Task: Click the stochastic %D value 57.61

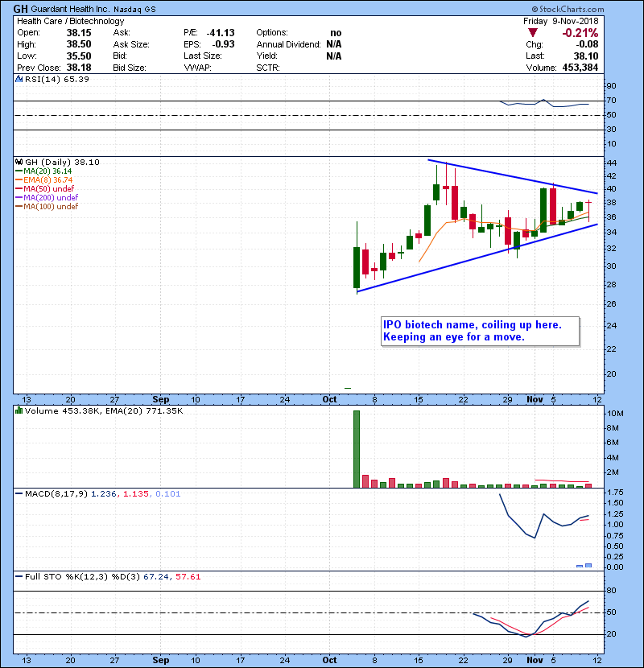Action: pos(188,576)
